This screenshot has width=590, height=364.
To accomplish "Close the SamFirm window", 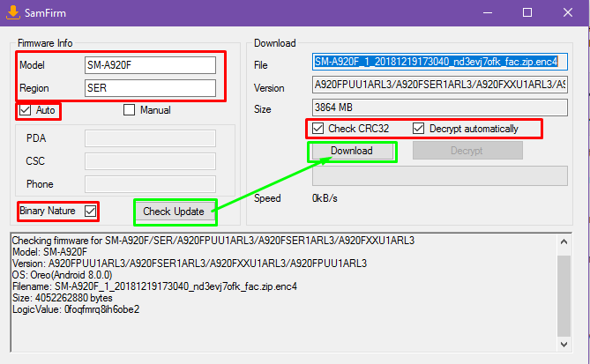I will 568,13.
